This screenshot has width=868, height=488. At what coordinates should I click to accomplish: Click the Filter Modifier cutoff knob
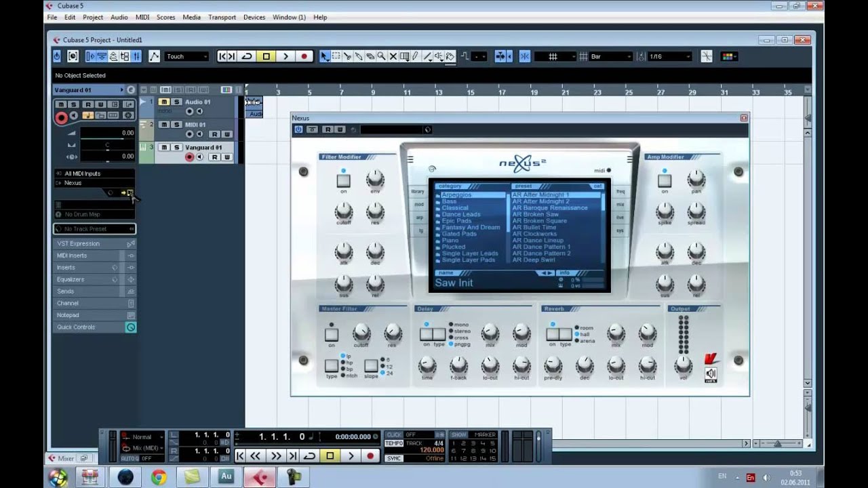(344, 211)
